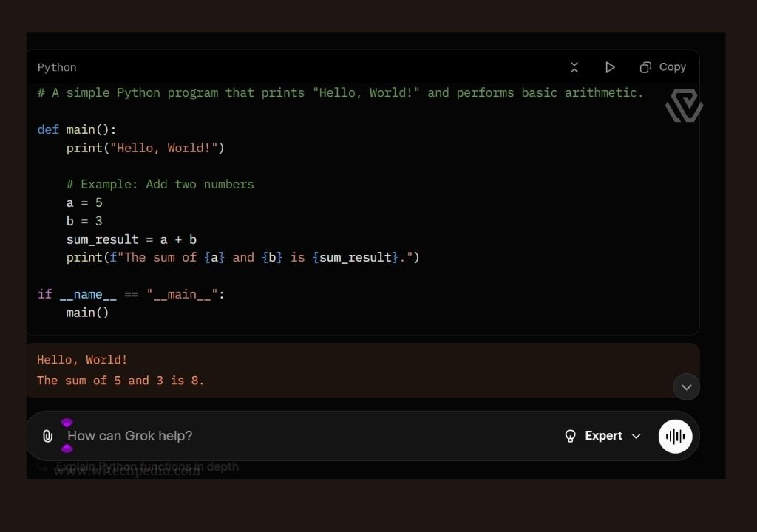Select the main() function definition line
This screenshot has width=757, height=532.
77,129
